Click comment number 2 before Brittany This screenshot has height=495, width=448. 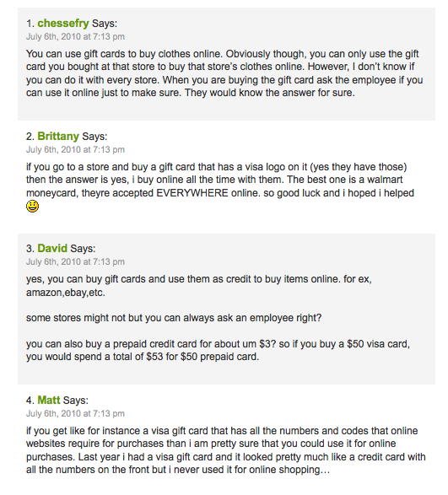pyautogui.click(x=30, y=136)
